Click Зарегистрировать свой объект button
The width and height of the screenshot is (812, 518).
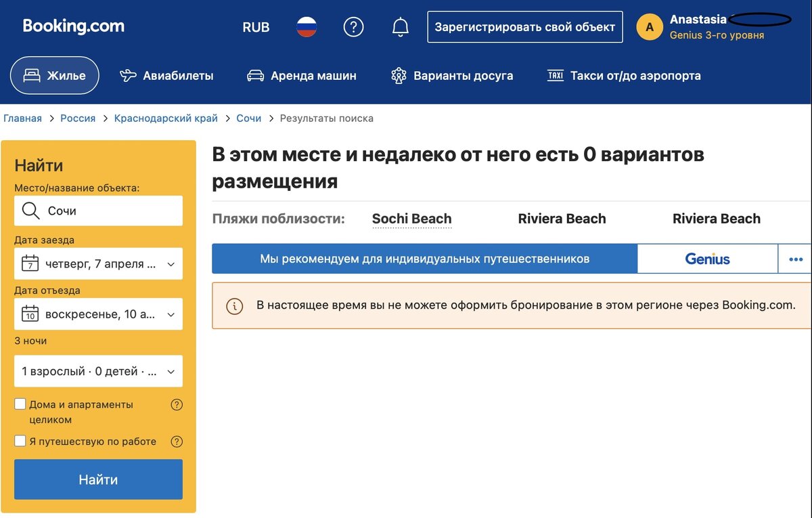tap(525, 27)
